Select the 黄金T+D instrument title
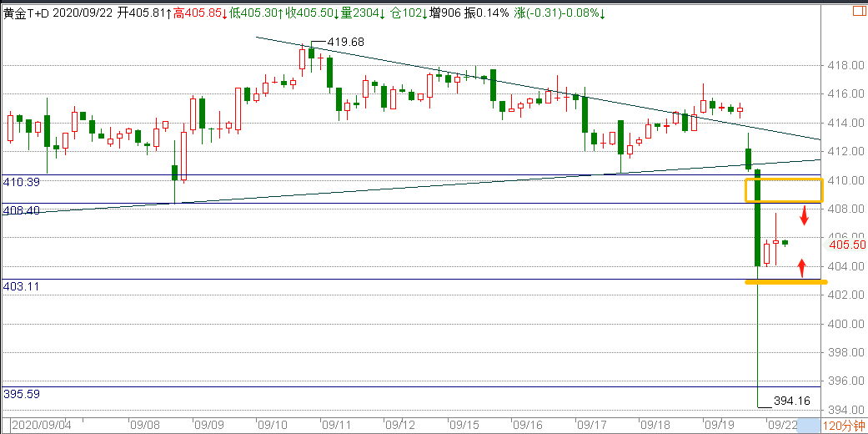Image resolution: width=868 pixels, height=434 pixels. [28, 13]
